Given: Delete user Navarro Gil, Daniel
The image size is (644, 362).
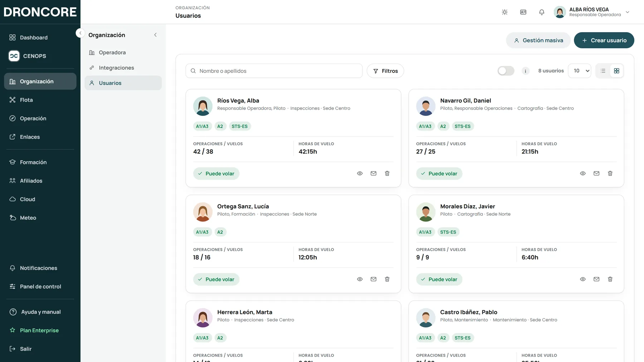Looking at the screenshot, I should [610, 173].
